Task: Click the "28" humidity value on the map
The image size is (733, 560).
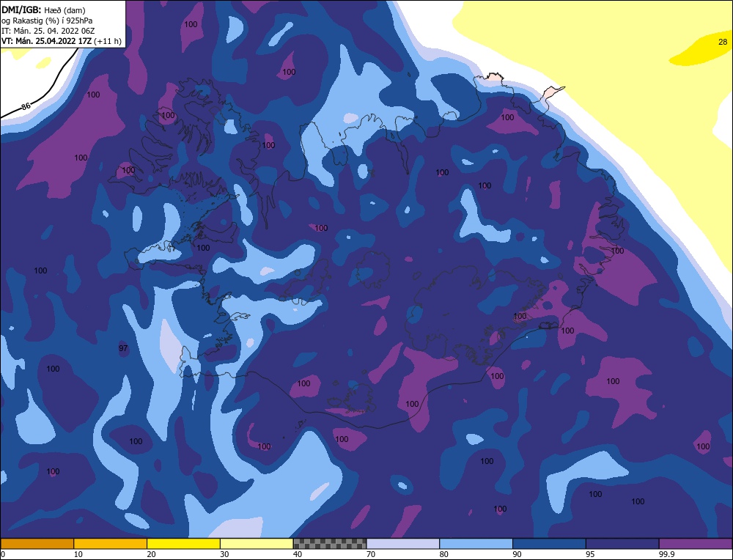Action: point(723,42)
